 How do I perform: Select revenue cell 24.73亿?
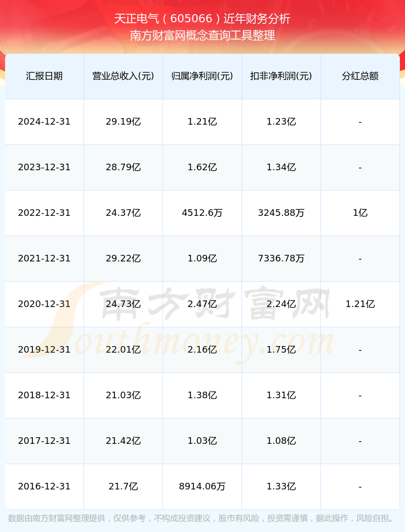[124, 304]
